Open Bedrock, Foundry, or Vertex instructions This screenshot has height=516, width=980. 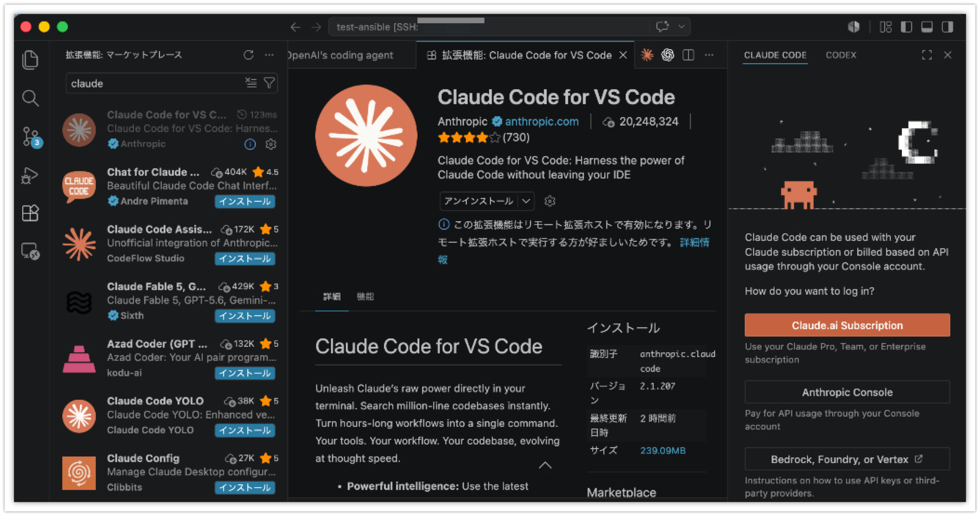tap(847, 459)
